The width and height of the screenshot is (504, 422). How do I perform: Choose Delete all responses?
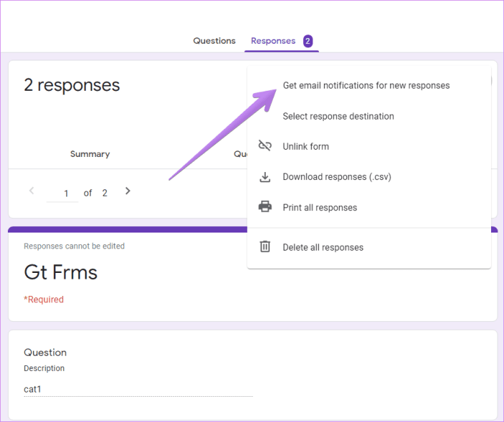pos(323,247)
